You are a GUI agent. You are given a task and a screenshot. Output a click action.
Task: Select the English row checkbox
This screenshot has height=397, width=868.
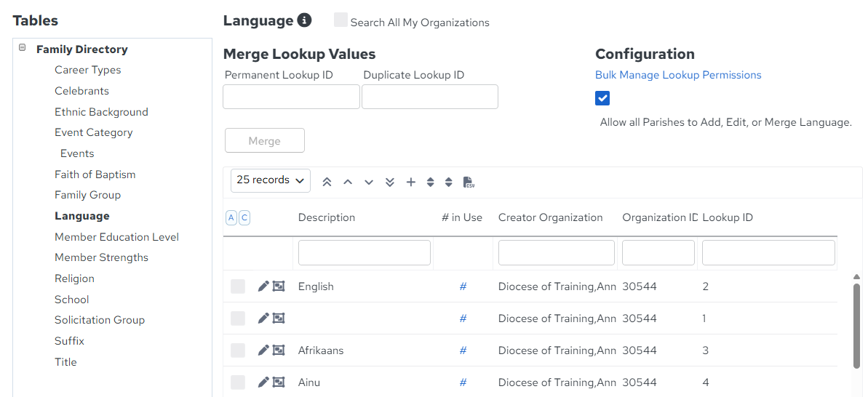coord(238,286)
